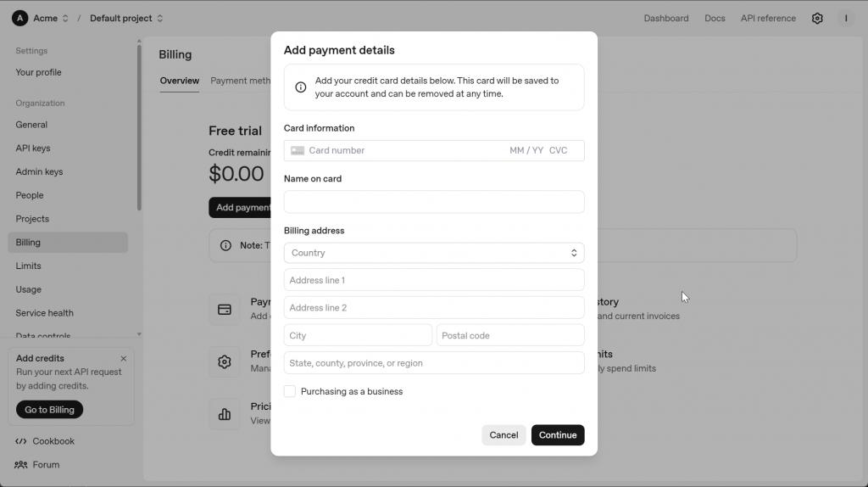Click the Postal code field
The height and width of the screenshot is (487, 868).
click(x=509, y=336)
